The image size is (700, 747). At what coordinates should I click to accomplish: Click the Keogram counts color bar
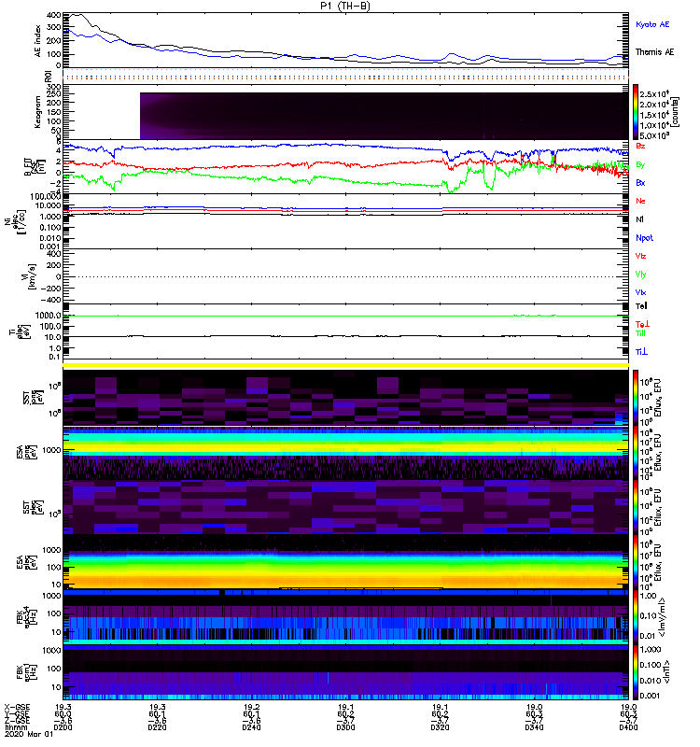[x=636, y=112]
